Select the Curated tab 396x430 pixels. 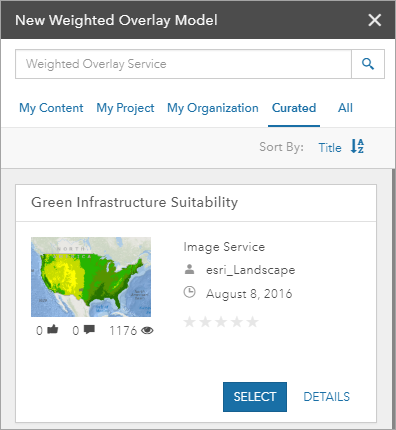coord(294,108)
